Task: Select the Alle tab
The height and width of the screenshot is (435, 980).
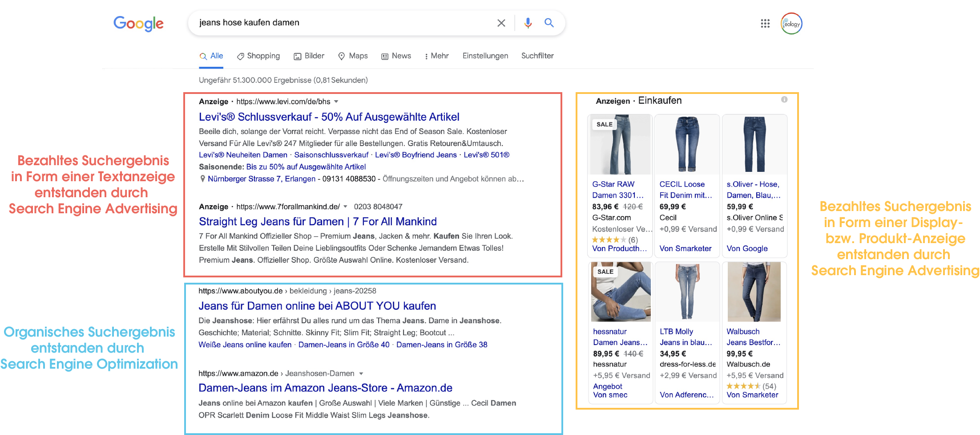Action: tap(211, 56)
